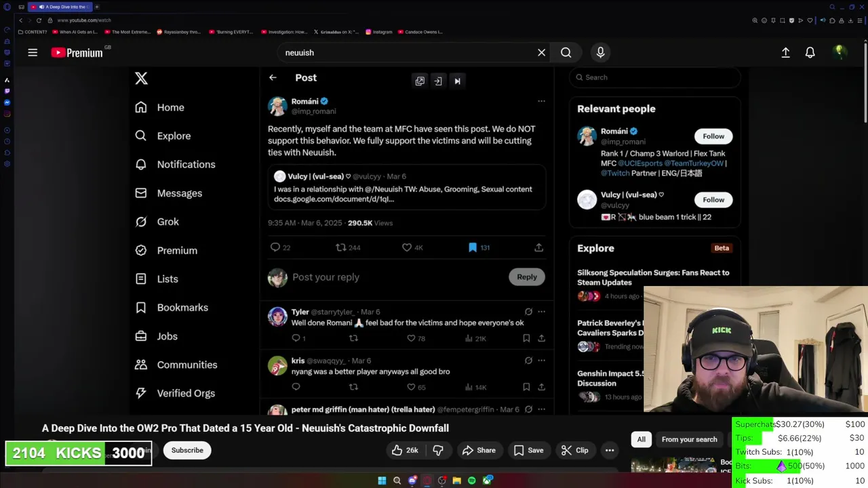Screen dimensions: 868x488
Task: Select the 'From your search' chip
Action: (x=689, y=439)
